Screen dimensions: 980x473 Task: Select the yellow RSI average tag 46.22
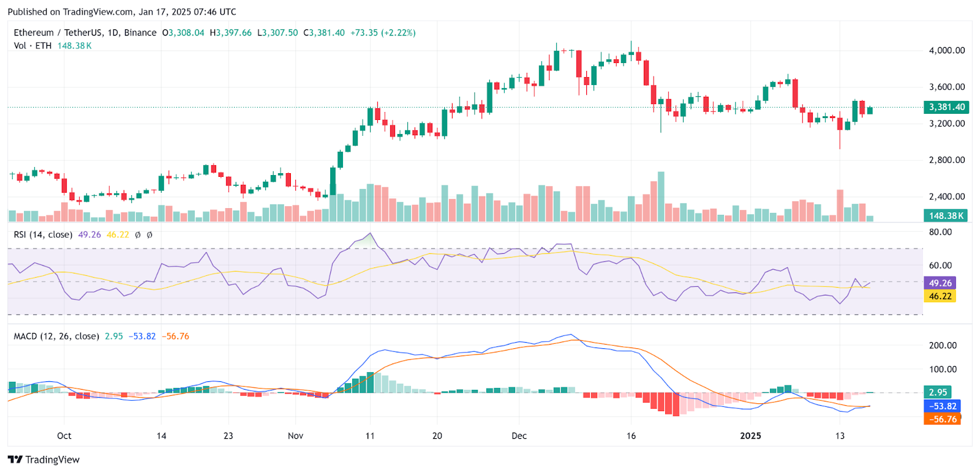click(940, 296)
